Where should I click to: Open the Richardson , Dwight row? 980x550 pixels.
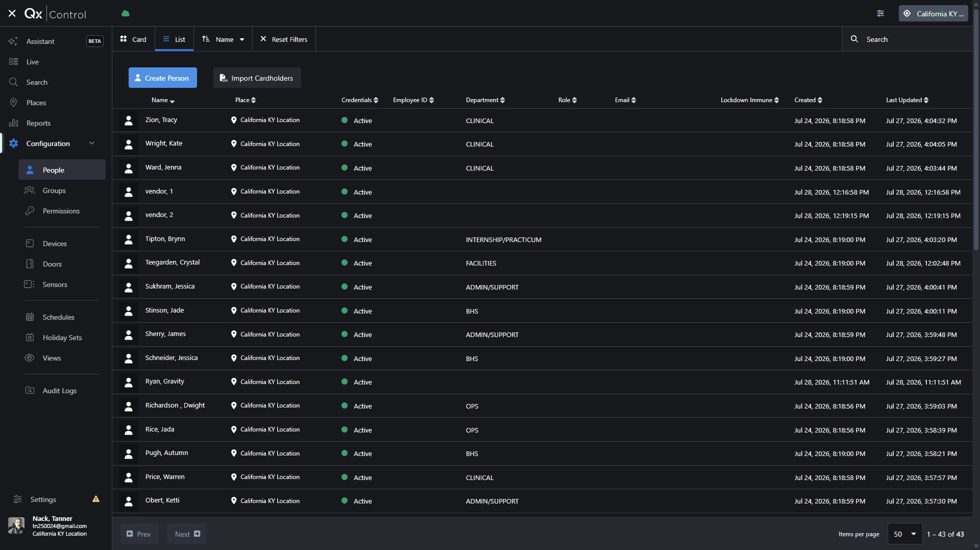[542, 406]
